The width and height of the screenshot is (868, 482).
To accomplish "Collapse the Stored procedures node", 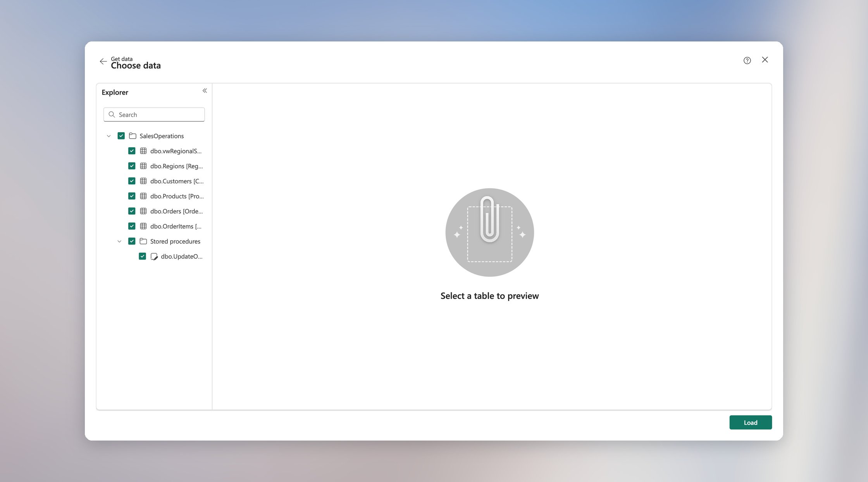I will (119, 241).
